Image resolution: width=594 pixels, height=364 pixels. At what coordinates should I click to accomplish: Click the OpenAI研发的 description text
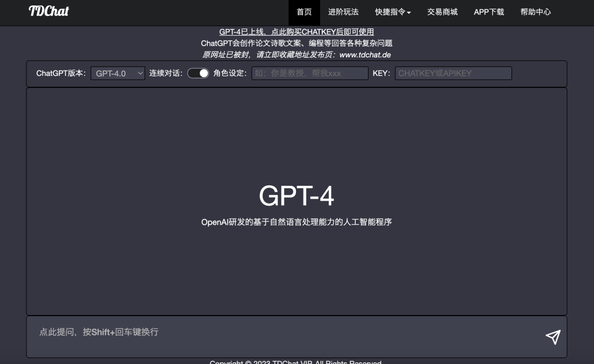tap(296, 222)
